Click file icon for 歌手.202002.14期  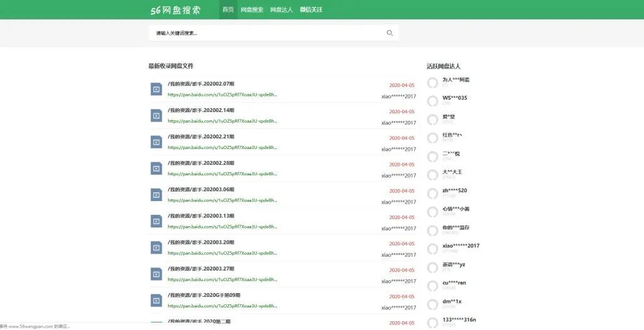click(x=156, y=116)
